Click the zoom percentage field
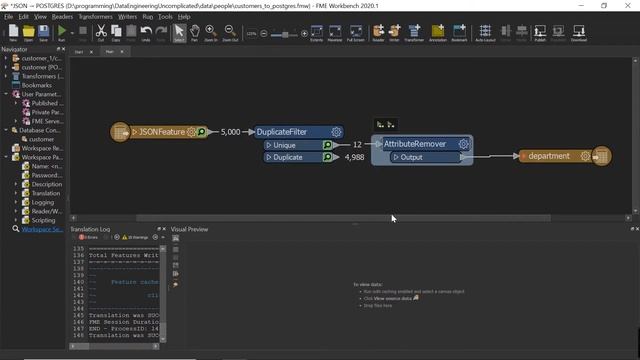 coord(252,33)
